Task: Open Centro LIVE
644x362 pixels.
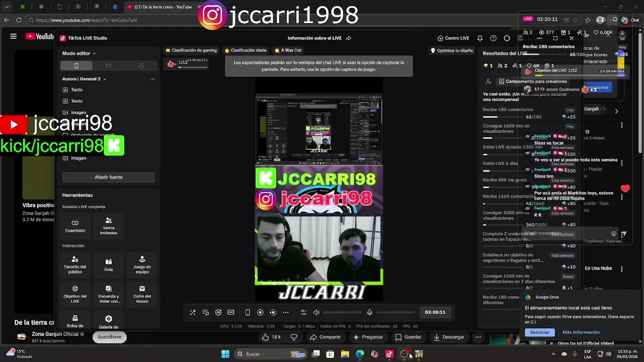Action: [x=453, y=38]
